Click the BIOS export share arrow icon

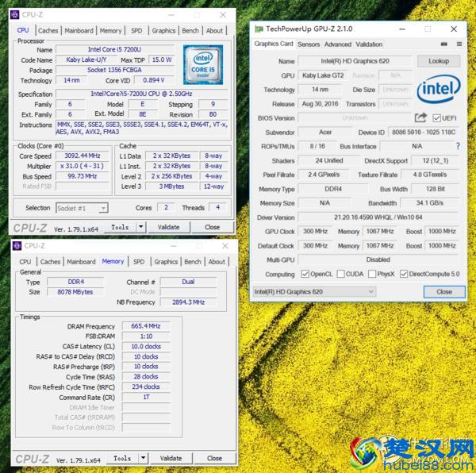[x=420, y=118]
